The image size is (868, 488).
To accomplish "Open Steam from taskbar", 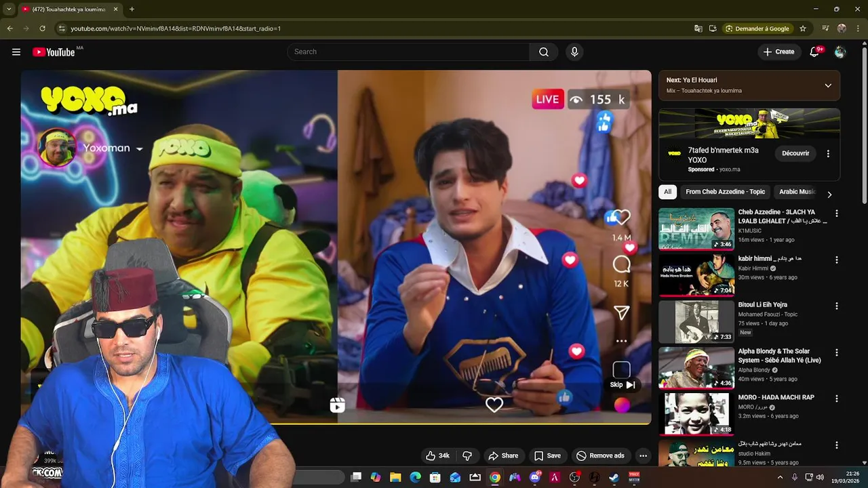I will [614, 477].
